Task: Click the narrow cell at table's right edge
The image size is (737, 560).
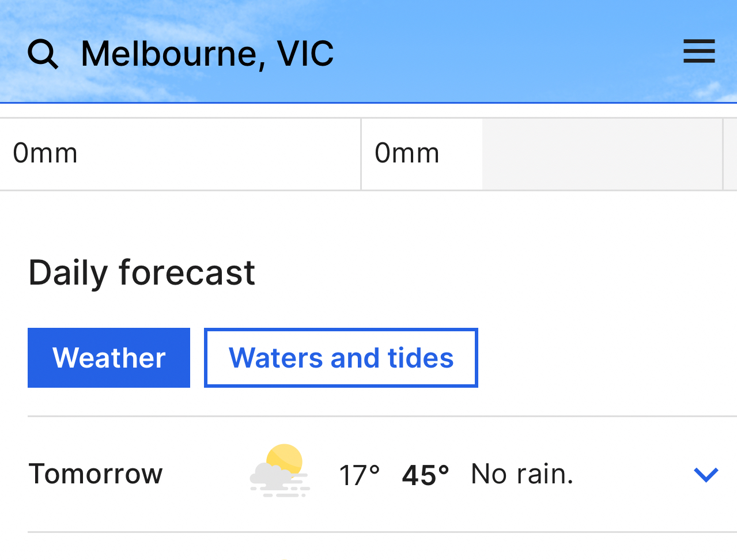Action: click(731, 154)
